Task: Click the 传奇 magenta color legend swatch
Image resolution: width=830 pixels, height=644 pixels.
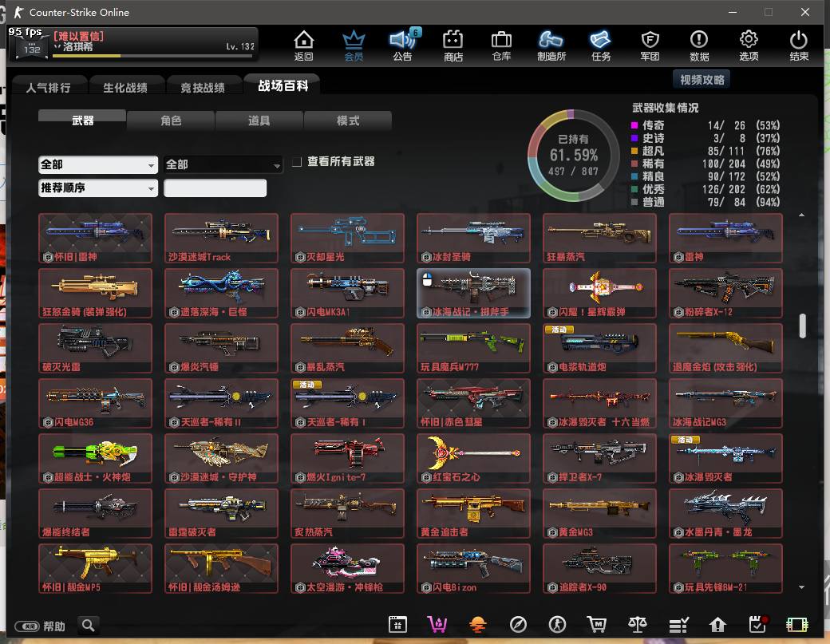Action: coord(634,125)
